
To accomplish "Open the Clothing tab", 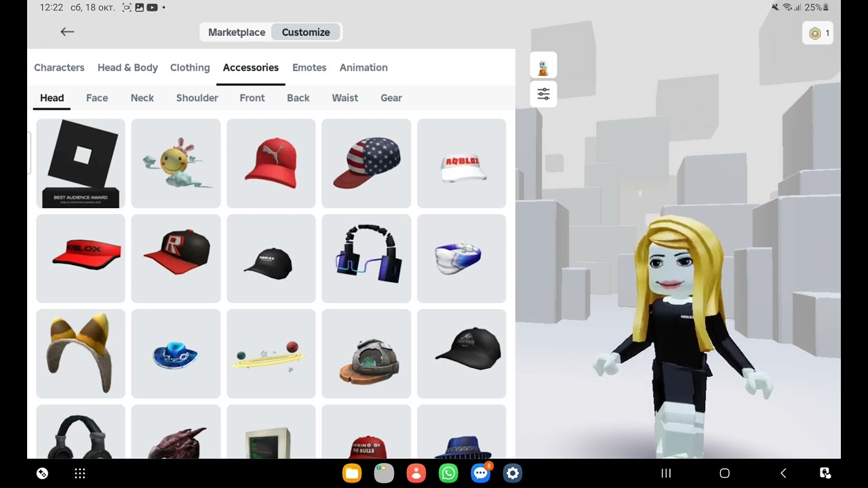I will coord(190,68).
